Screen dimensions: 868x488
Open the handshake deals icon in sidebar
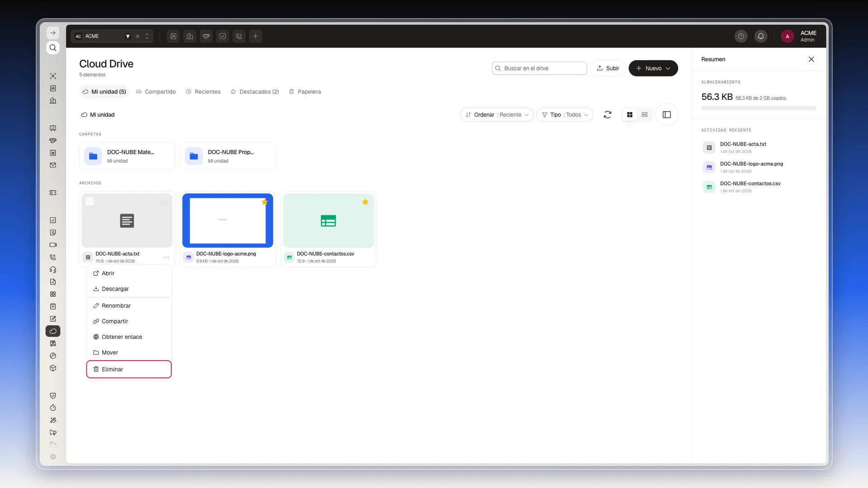53,141
